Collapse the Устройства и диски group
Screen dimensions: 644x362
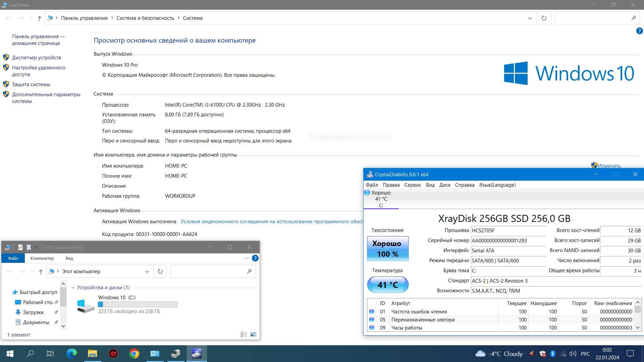73,288
